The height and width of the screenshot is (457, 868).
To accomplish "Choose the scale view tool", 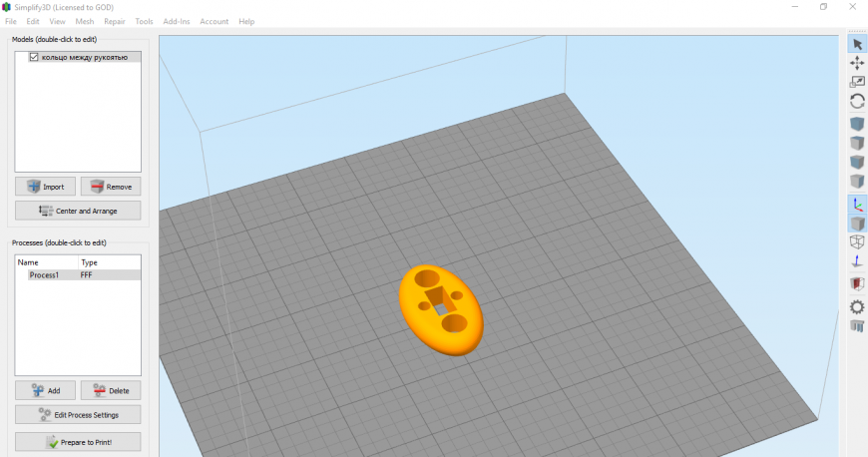I will (x=857, y=82).
